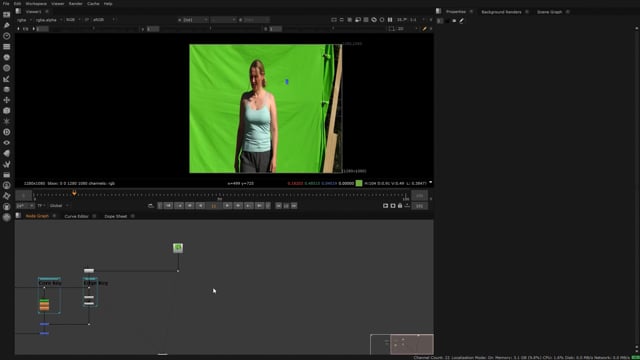Open the MetaData nodes tag icon

point(7,153)
